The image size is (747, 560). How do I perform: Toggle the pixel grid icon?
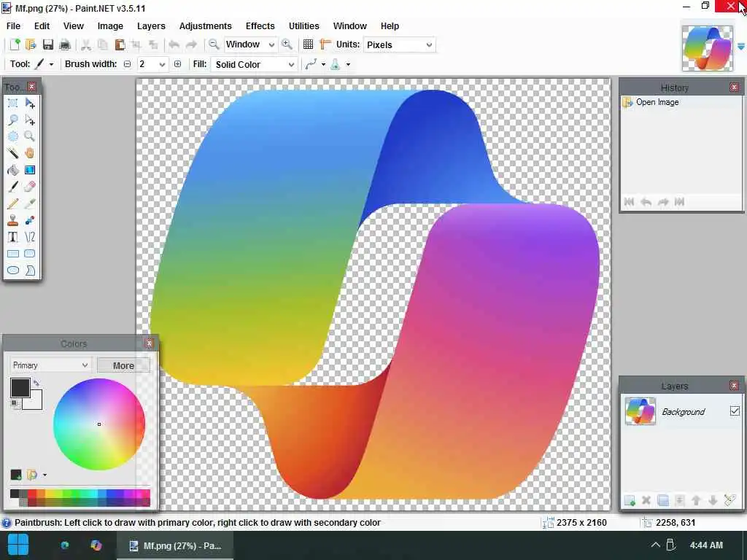click(x=309, y=44)
